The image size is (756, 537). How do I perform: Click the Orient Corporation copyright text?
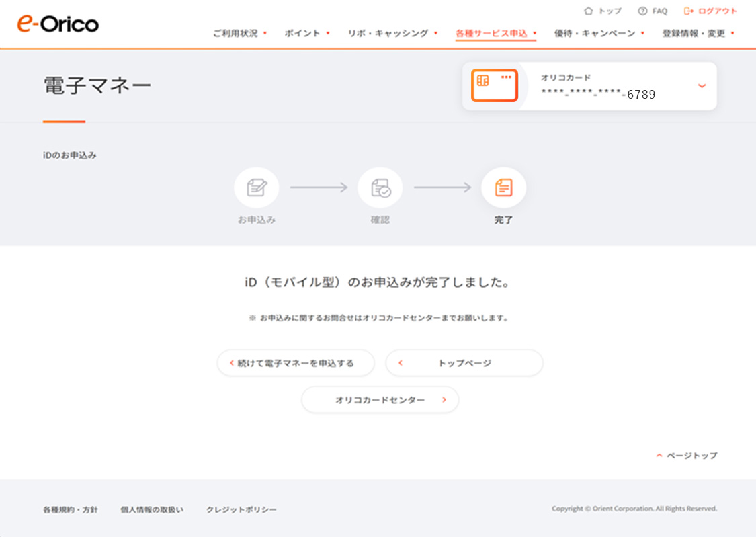[x=634, y=509]
